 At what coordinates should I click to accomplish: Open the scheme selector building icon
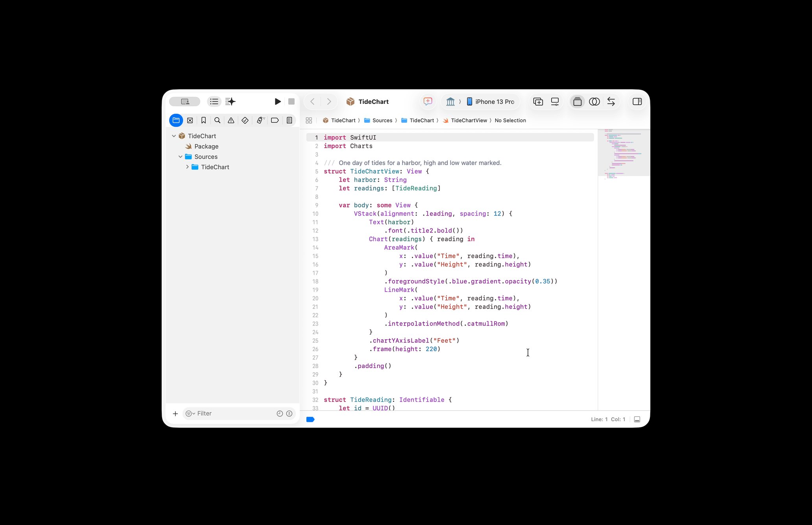450,102
